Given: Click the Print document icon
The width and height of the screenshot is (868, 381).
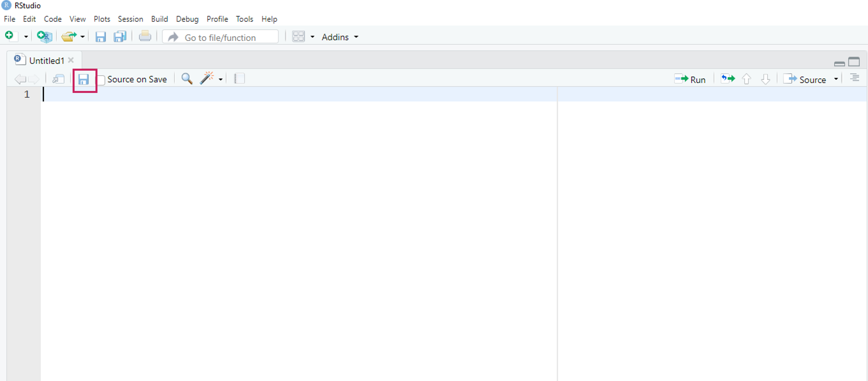Looking at the screenshot, I should click(145, 36).
